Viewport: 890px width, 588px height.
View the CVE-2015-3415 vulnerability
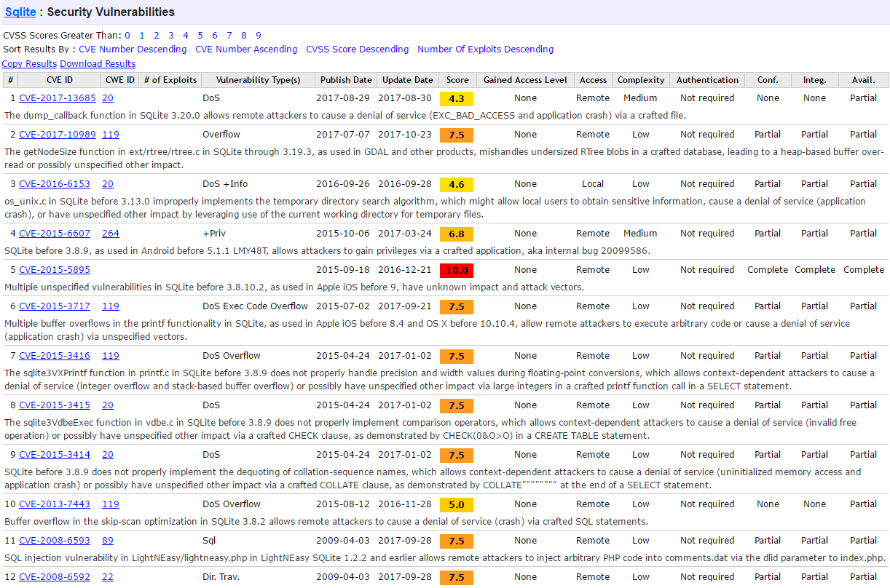click(55, 405)
